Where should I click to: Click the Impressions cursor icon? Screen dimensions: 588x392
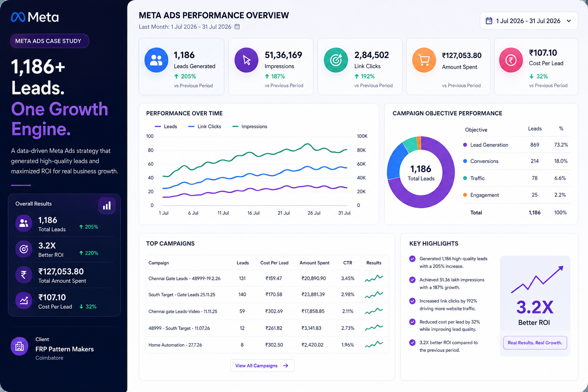point(247,60)
